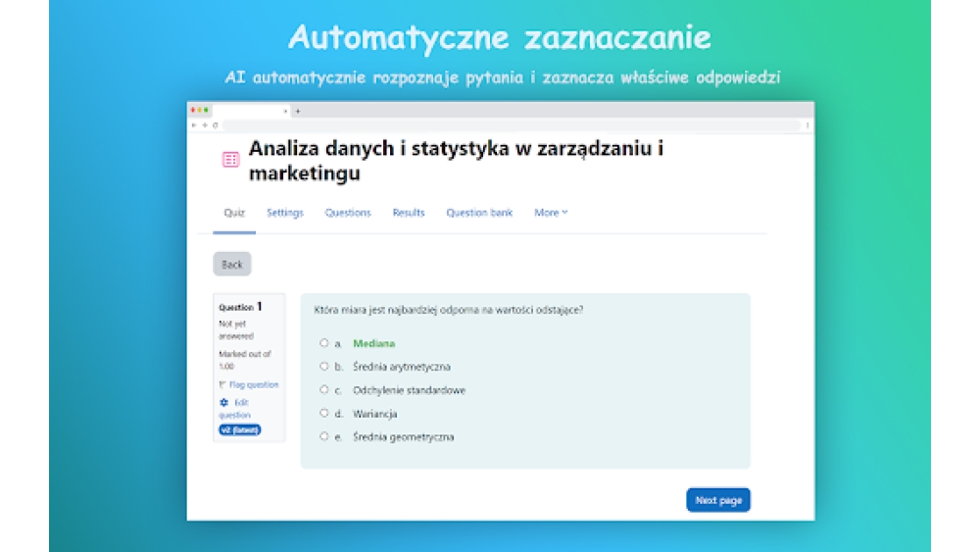The width and height of the screenshot is (980, 552).
Task: Click the Back button
Action: coord(232,264)
